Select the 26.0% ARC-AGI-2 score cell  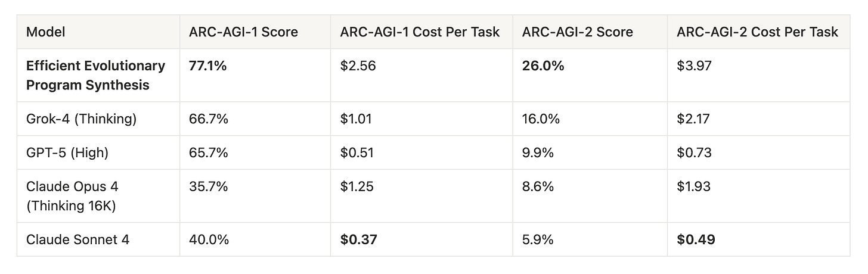click(590, 75)
